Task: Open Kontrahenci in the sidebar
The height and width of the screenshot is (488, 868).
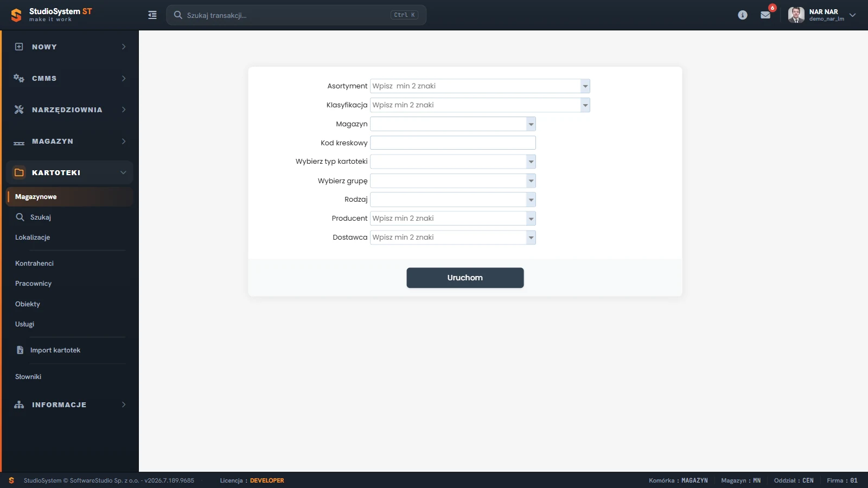Action: pyautogui.click(x=34, y=264)
